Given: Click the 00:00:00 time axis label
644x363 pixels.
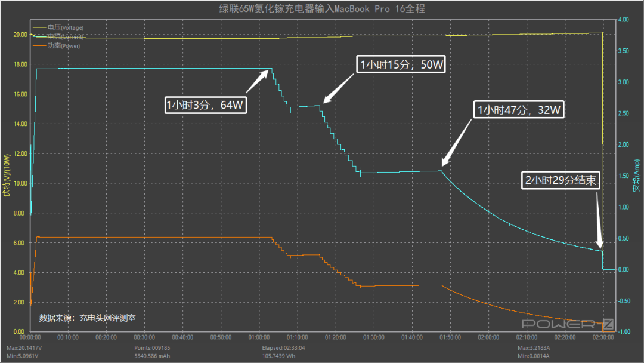Looking at the screenshot, I should [x=30, y=337].
